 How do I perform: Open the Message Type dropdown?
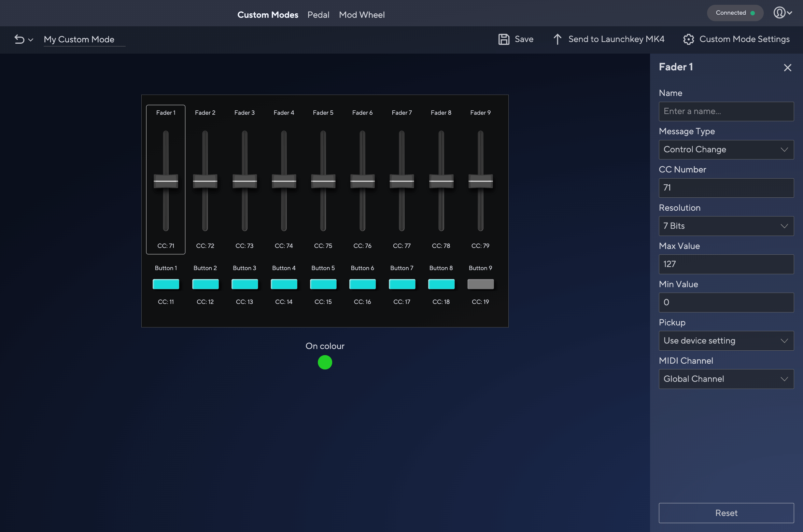(x=726, y=150)
